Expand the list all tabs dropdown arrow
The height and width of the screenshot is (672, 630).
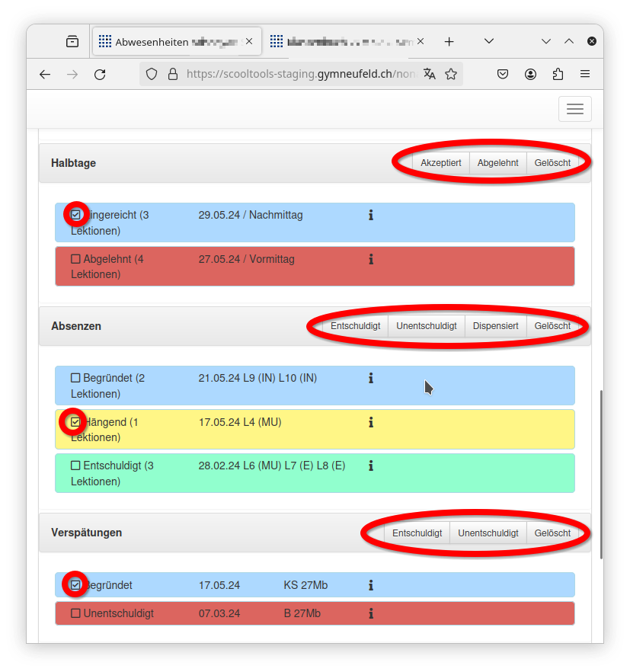545,41
